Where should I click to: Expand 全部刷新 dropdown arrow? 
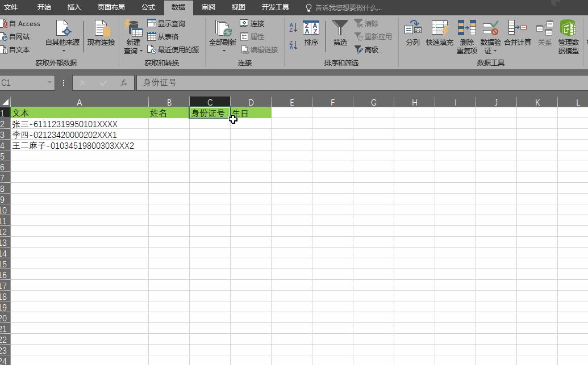point(224,51)
